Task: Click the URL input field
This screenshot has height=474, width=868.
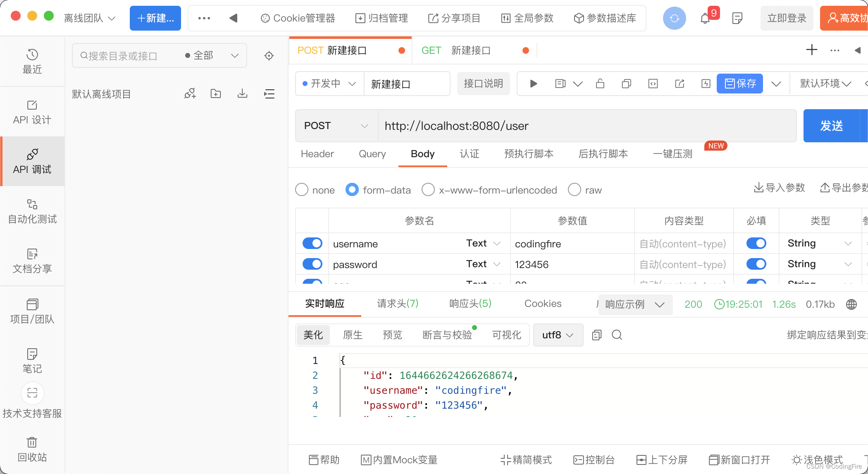Action: pos(587,126)
